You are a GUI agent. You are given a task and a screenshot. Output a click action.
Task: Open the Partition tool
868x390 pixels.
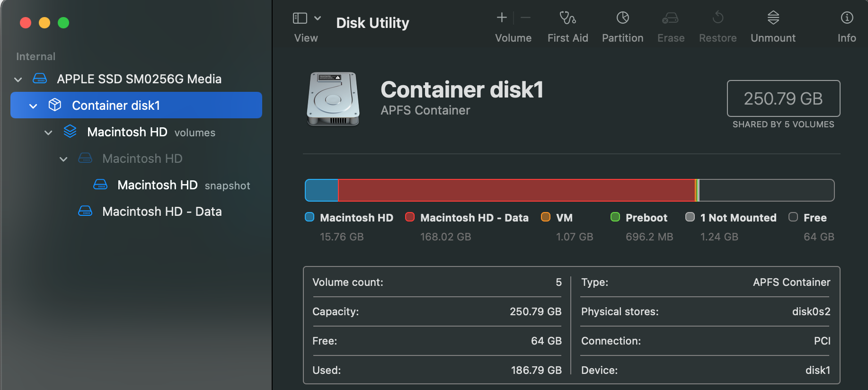622,18
